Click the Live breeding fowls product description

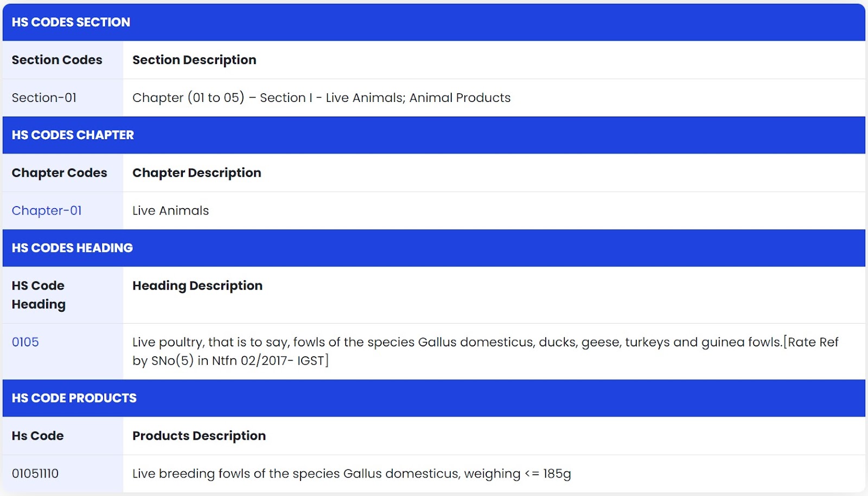click(352, 474)
